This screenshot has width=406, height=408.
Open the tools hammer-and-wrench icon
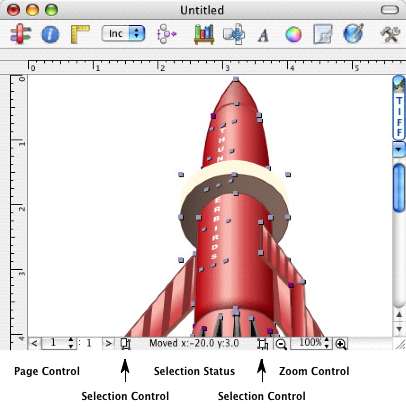point(390,34)
